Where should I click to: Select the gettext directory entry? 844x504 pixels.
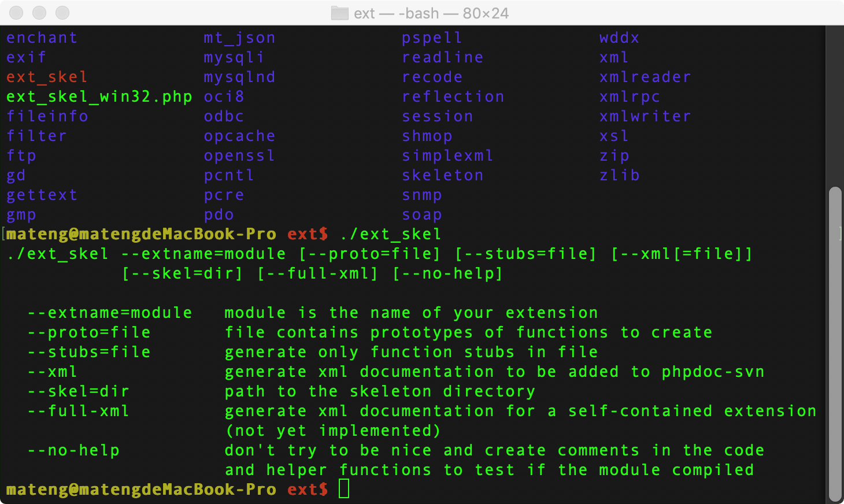42,195
